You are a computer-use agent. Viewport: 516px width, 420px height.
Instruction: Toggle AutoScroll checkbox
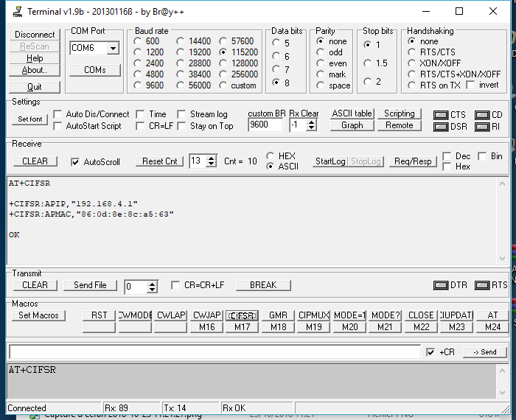tap(75, 162)
